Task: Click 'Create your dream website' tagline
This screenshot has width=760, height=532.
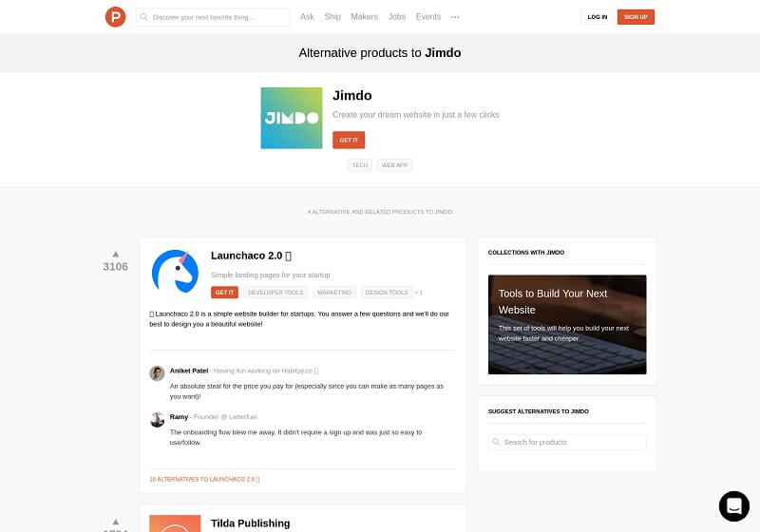Action: tap(415, 115)
